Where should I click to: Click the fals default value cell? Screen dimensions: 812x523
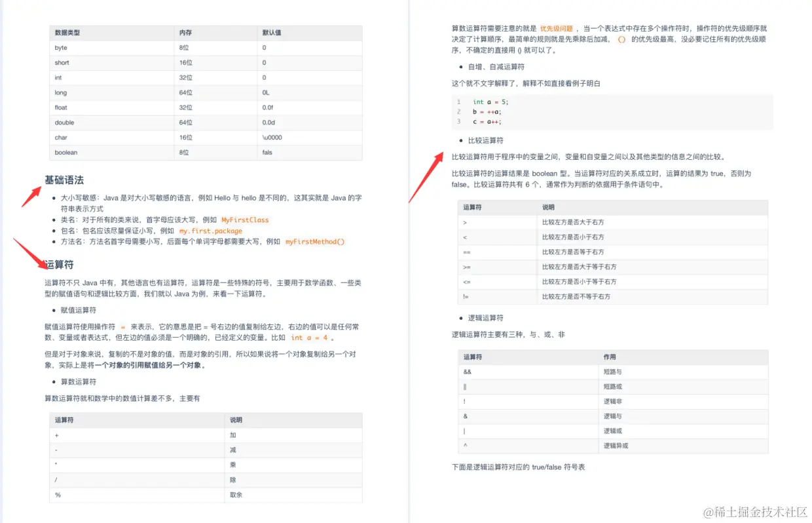click(x=310, y=152)
